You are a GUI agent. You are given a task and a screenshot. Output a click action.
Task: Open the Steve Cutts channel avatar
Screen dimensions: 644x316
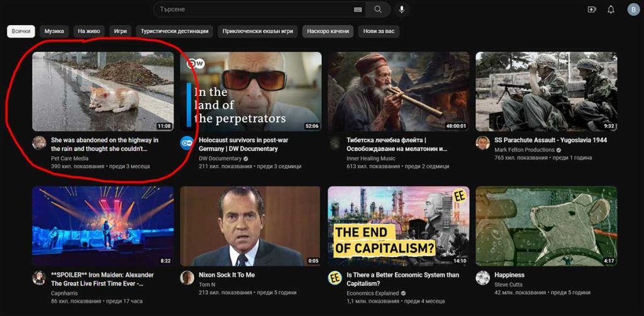coord(482,278)
